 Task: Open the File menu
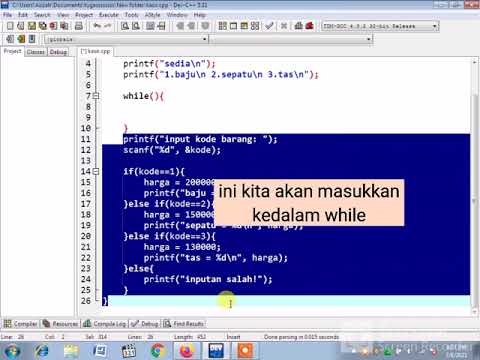7,15
